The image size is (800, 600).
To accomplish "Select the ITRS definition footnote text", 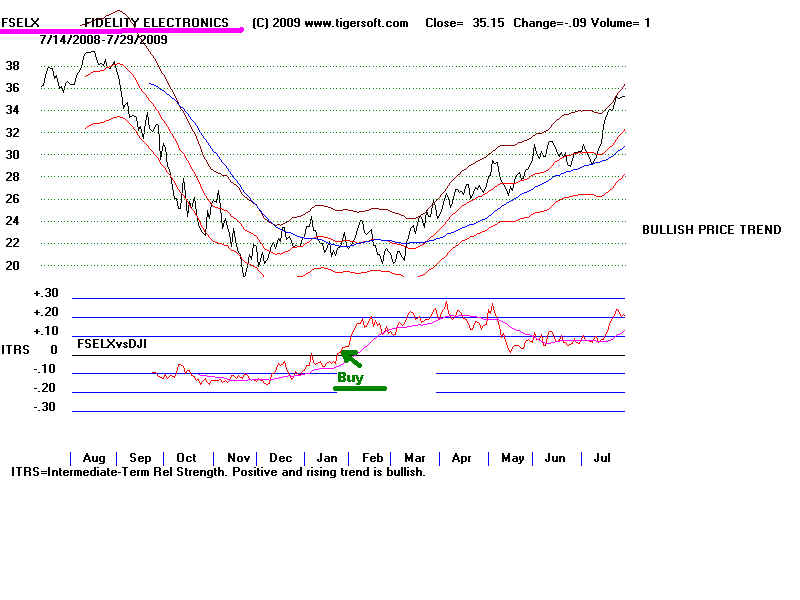I will [218, 472].
